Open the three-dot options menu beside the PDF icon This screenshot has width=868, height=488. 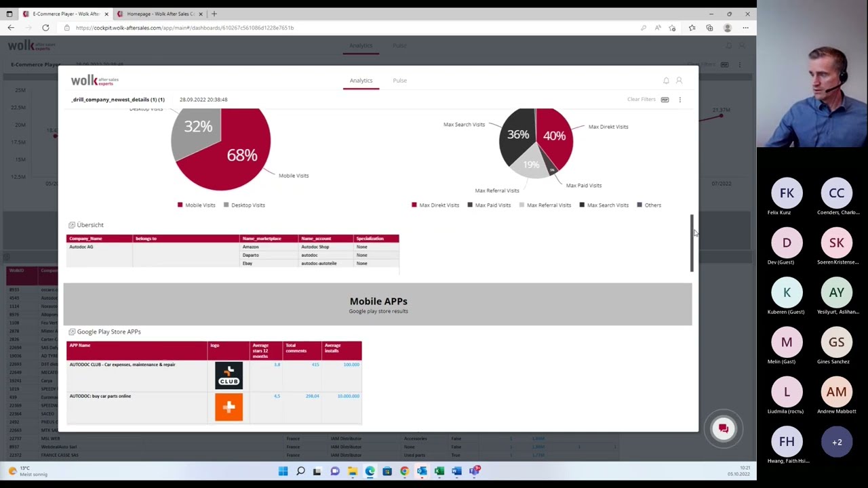pyautogui.click(x=680, y=100)
